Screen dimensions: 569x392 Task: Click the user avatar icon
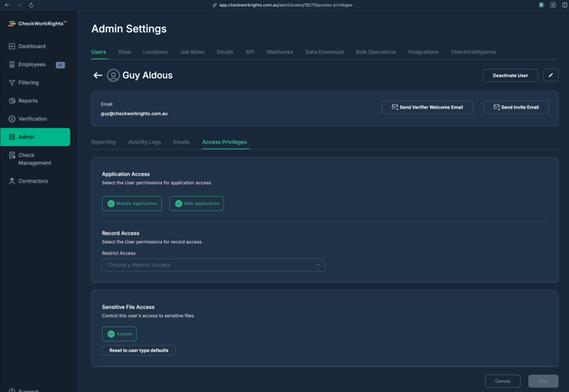(113, 76)
